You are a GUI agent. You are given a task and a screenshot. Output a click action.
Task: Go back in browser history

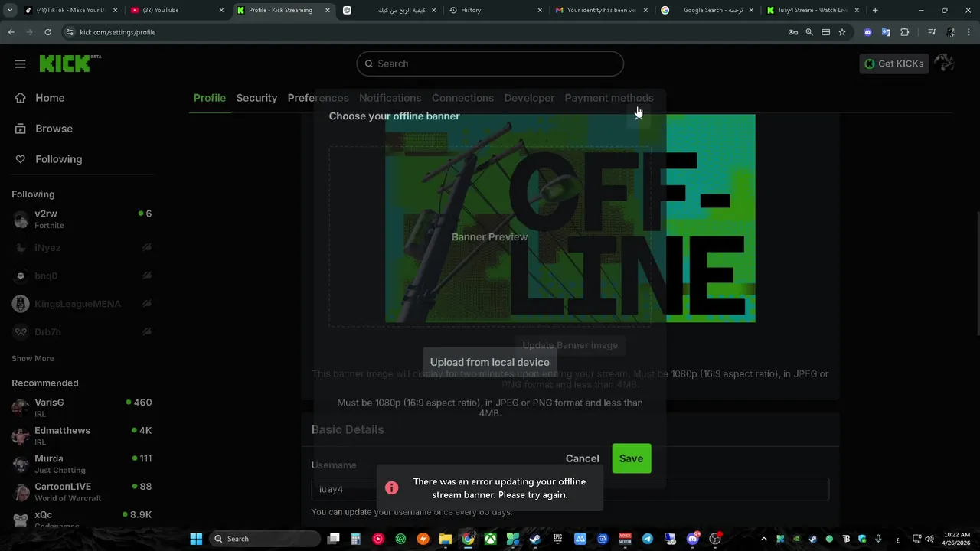pyautogui.click(x=11, y=32)
